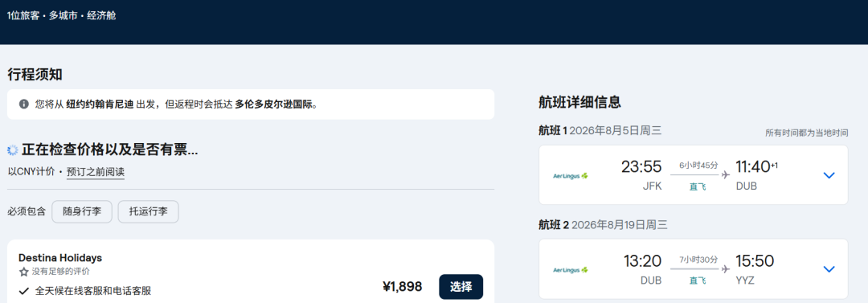The width and height of the screenshot is (868, 303).
Task: Click the 以CNY计价 currency text
Action: pyautogui.click(x=31, y=172)
